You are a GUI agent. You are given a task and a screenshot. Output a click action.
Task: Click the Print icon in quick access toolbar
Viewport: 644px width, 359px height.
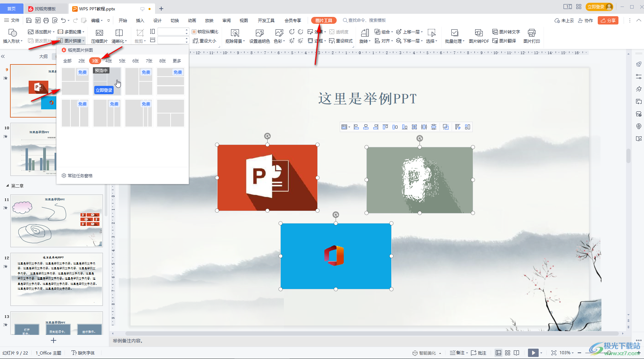click(x=46, y=20)
